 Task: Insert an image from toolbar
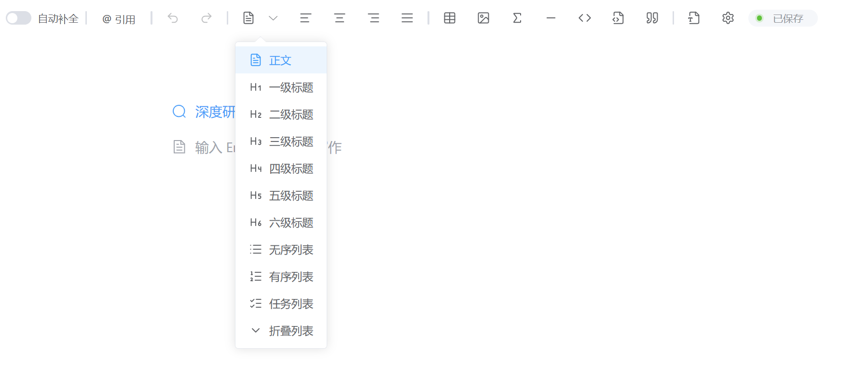coord(483,18)
